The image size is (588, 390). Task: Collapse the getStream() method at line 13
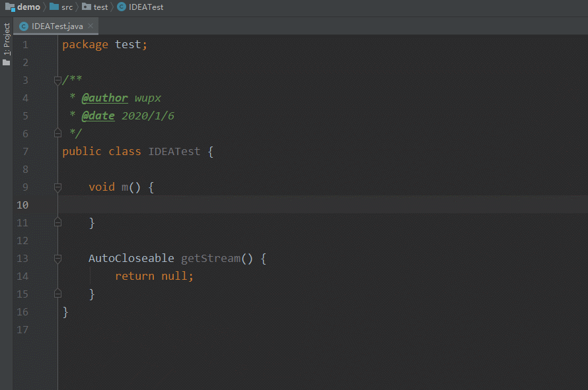click(57, 258)
